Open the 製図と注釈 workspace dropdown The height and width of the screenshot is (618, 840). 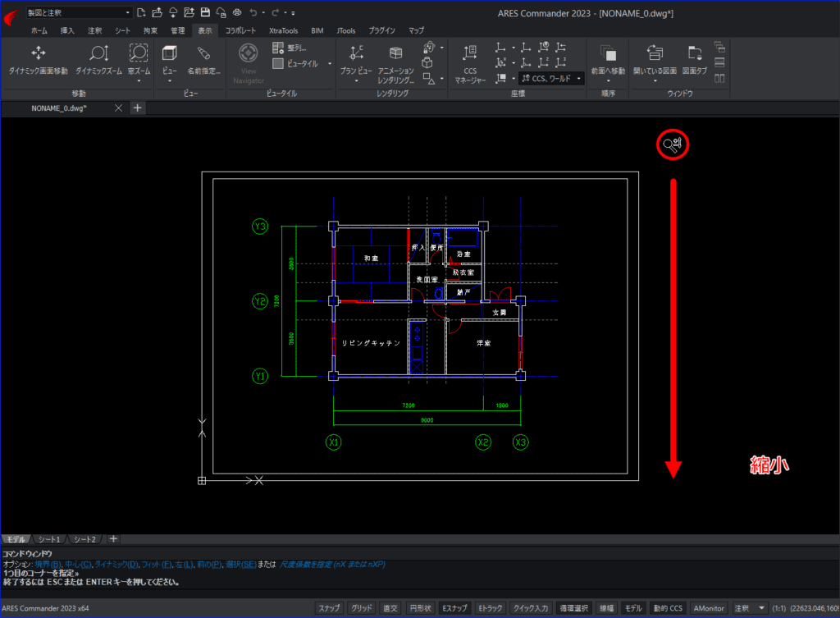pyautogui.click(x=80, y=12)
